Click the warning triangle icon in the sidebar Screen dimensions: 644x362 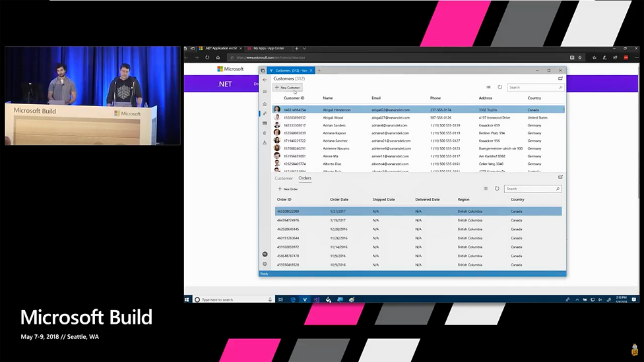[265, 142]
